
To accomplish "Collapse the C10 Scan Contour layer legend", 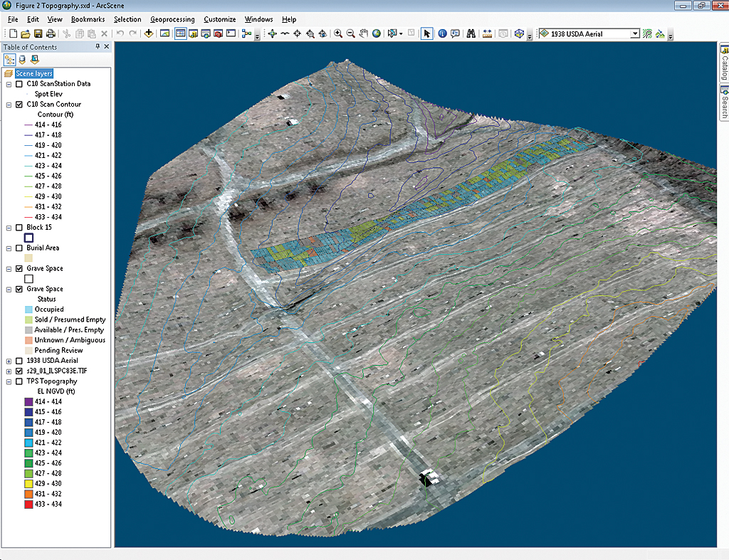I will [9, 105].
